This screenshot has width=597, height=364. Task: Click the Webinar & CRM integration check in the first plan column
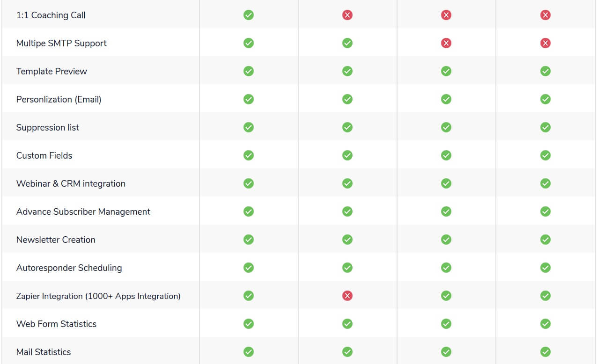(249, 183)
